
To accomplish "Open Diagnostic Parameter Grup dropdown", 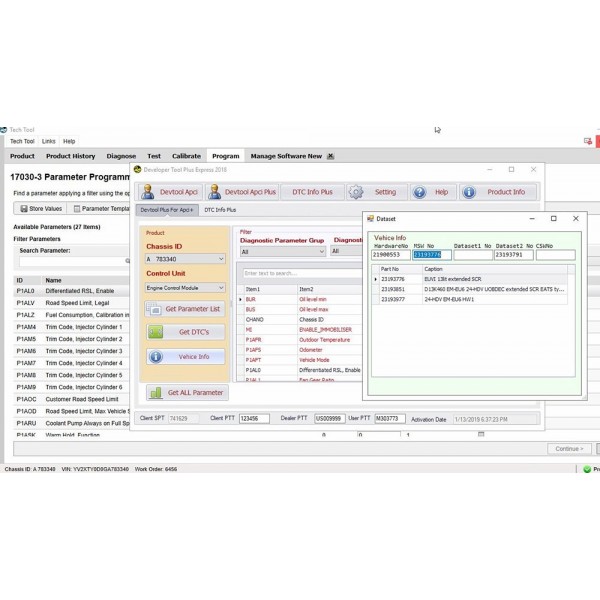I will click(282, 252).
